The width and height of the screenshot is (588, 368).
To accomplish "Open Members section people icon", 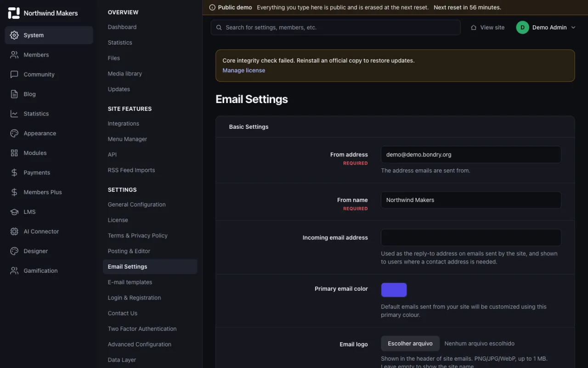I will pos(14,55).
